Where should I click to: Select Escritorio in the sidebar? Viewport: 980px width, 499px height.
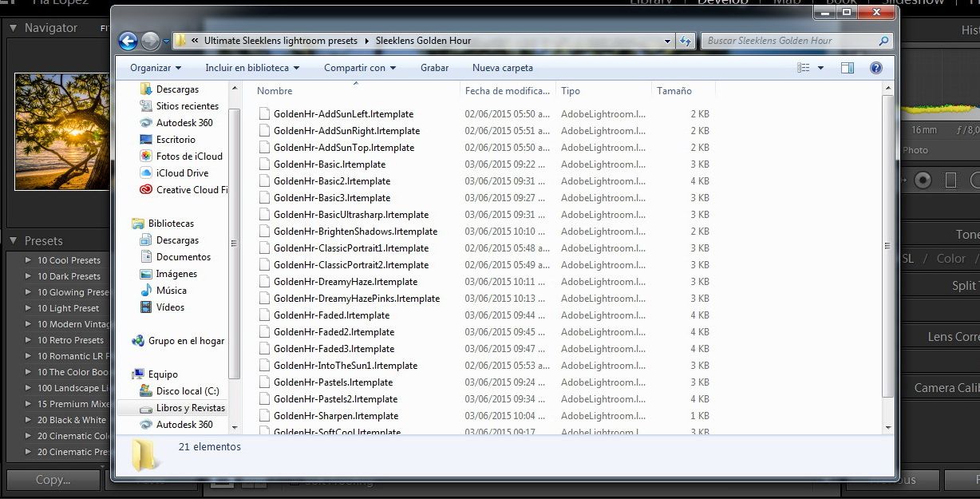[x=176, y=140]
